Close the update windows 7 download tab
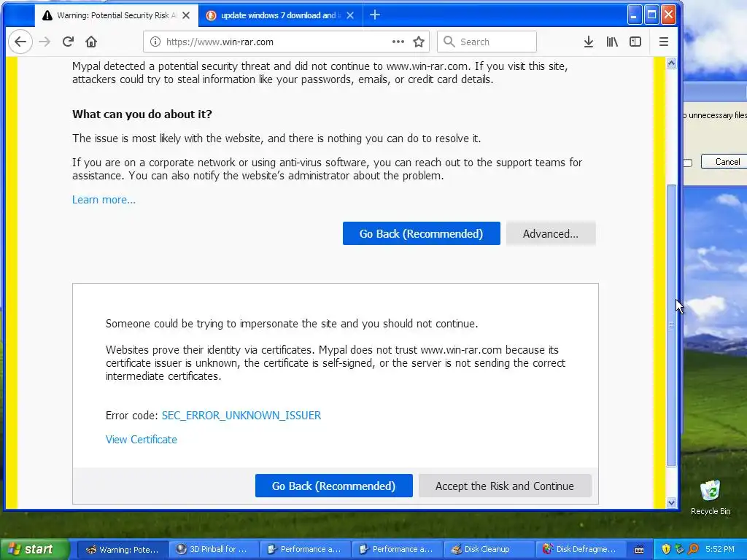The image size is (747, 560). coord(350,15)
